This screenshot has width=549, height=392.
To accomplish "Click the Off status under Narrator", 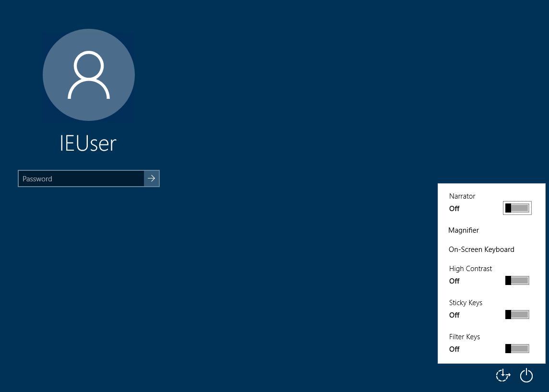I will [x=454, y=209].
